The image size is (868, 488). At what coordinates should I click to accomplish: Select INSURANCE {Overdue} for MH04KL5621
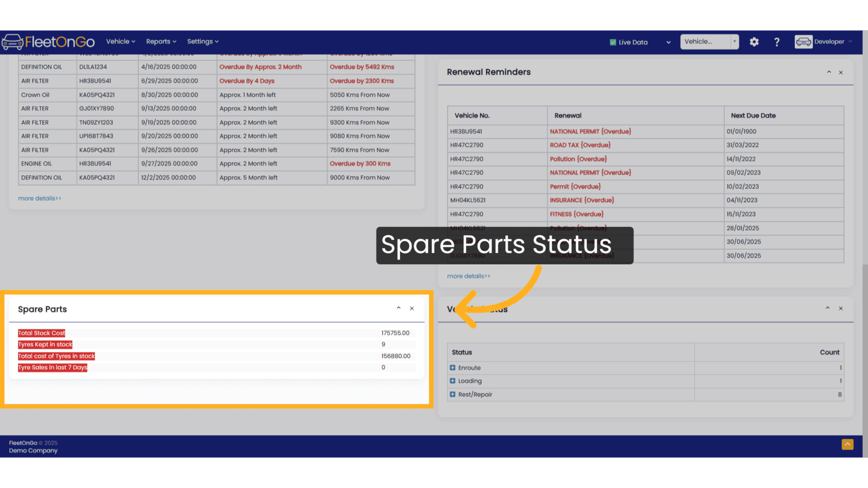tap(582, 200)
